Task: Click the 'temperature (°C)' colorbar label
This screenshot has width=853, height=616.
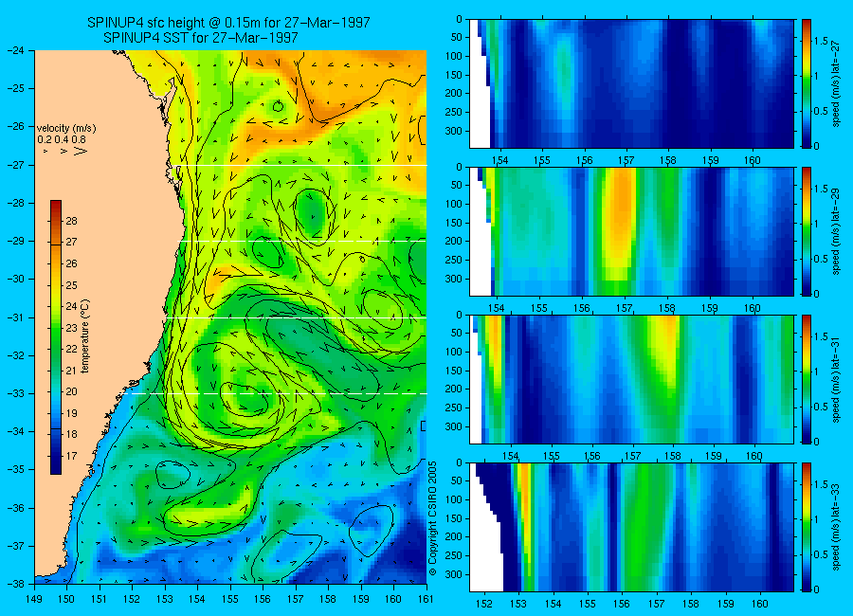Action: click(x=85, y=335)
